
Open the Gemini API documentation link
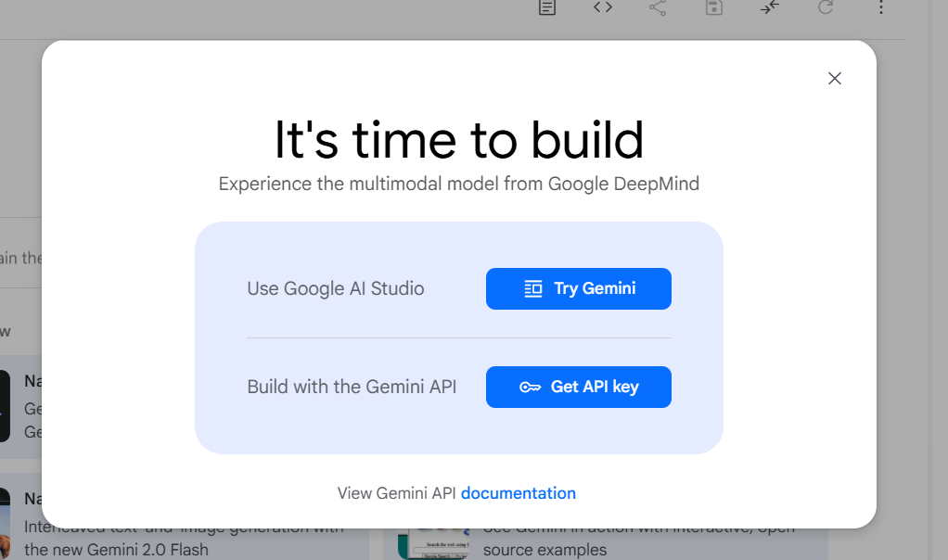pos(518,493)
